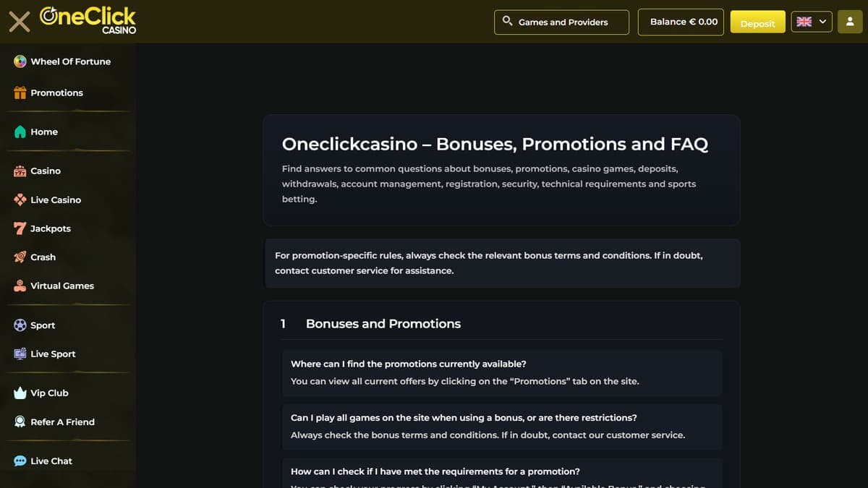The width and height of the screenshot is (868, 488).
Task: Click the promotion-specific rules notice text
Action: pos(489,263)
